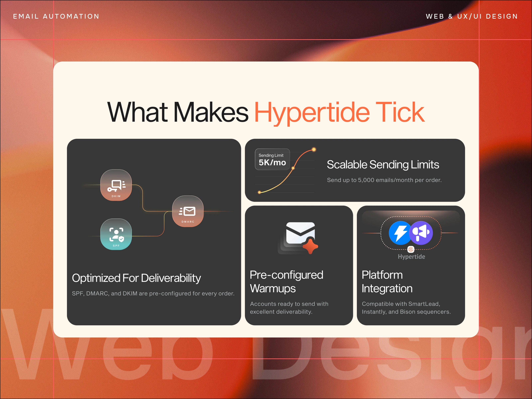Click the small Hypertide logo badge
Image resolution: width=532 pixels, height=399 pixels.
pyautogui.click(x=411, y=249)
